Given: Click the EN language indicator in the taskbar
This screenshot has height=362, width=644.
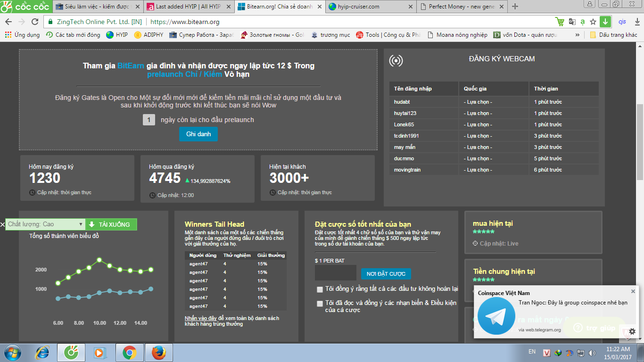Looking at the screenshot, I should (x=532, y=352).
